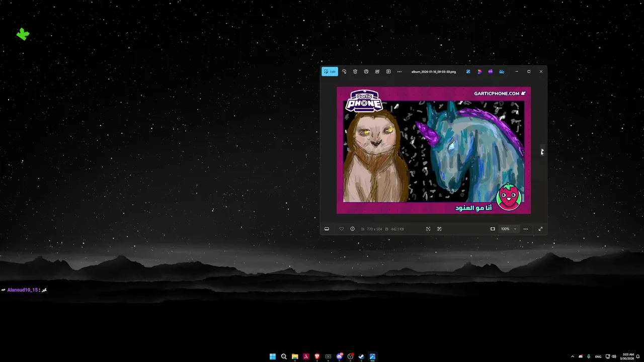644x362 pixels.
Task: Delete the photo using the trash icon
Action: tap(355, 71)
